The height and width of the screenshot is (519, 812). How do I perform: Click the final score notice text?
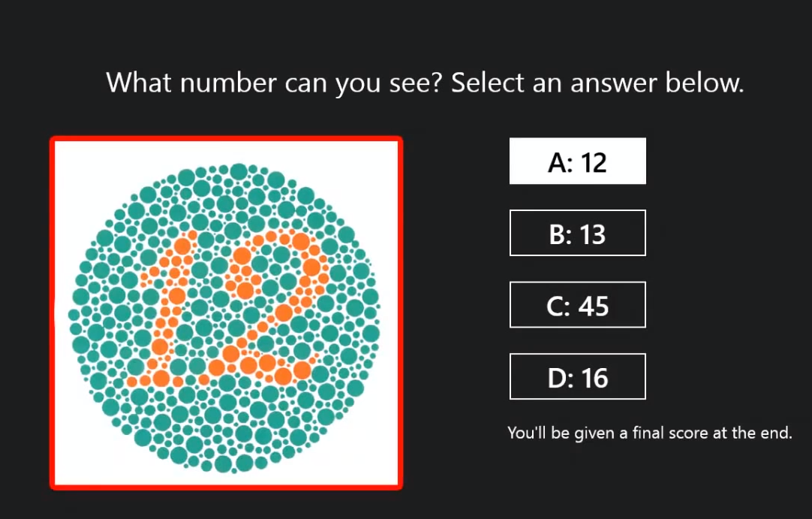pyautogui.click(x=650, y=433)
